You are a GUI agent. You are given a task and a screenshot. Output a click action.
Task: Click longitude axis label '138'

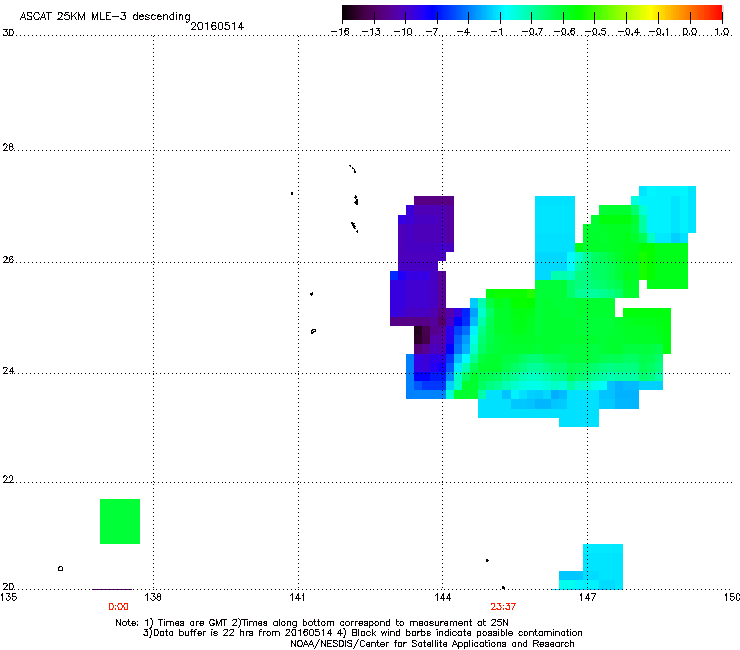point(152,597)
